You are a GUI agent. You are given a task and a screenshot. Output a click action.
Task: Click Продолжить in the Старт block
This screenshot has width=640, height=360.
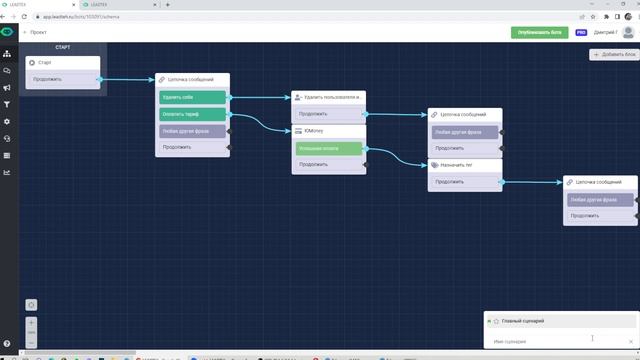63,80
